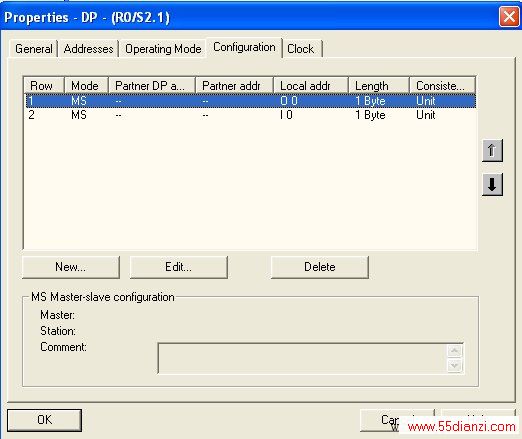The width and height of the screenshot is (522, 439).
Task: Switch to the General tab
Action: tap(34, 49)
